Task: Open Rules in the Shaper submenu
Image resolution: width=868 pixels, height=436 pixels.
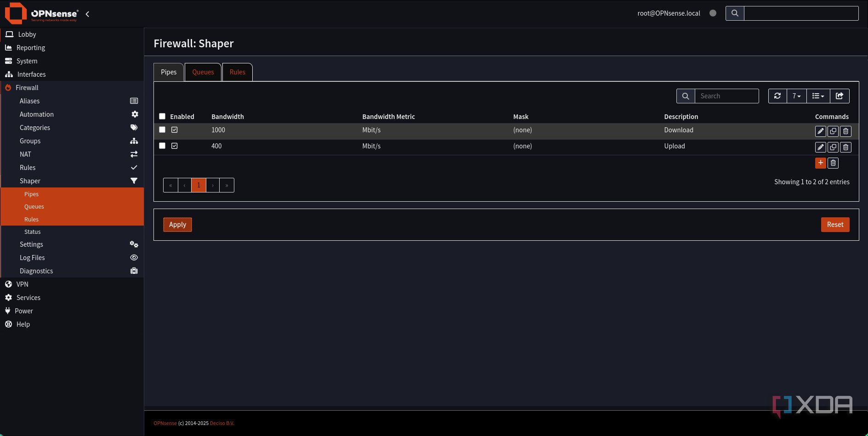Action: tap(72, 220)
